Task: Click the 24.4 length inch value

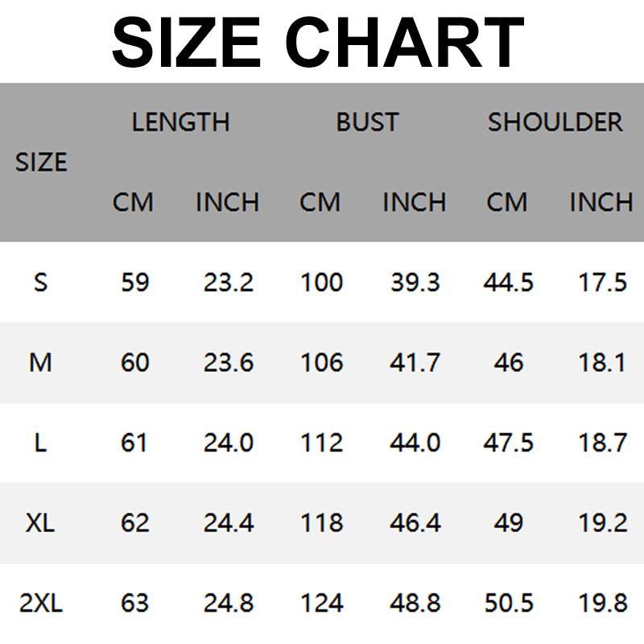Action: pyautogui.click(x=229, y=523)
